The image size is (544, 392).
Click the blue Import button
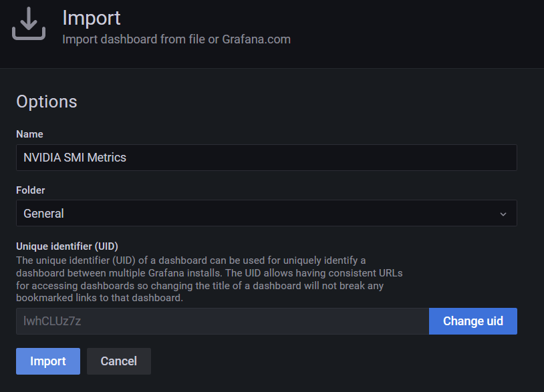coord(48,361)
